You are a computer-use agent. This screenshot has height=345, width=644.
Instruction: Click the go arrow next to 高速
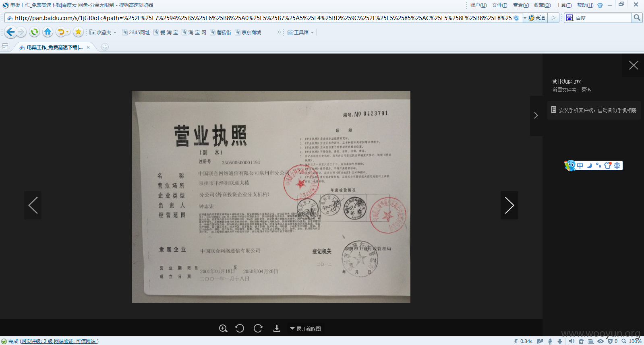click(x=553, y=18)
